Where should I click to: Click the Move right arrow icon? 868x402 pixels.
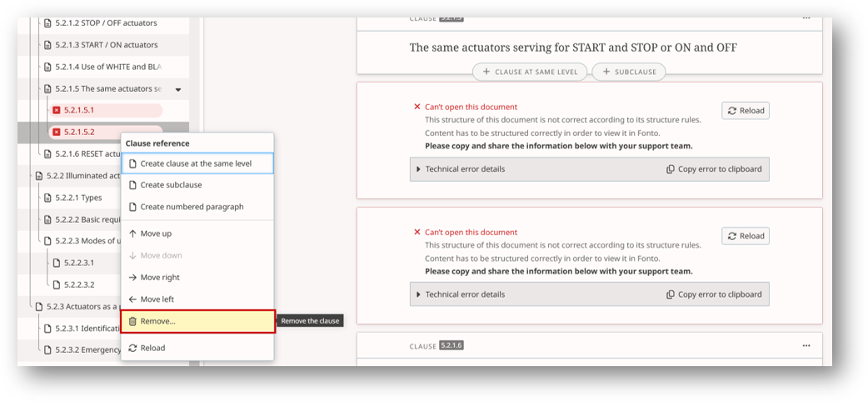click(132, 278)
